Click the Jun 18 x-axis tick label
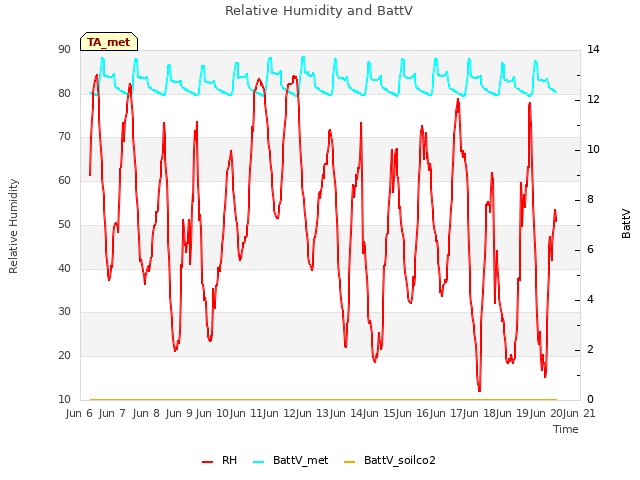The height and width of the screenshot is (480, 640). [480, 413]
